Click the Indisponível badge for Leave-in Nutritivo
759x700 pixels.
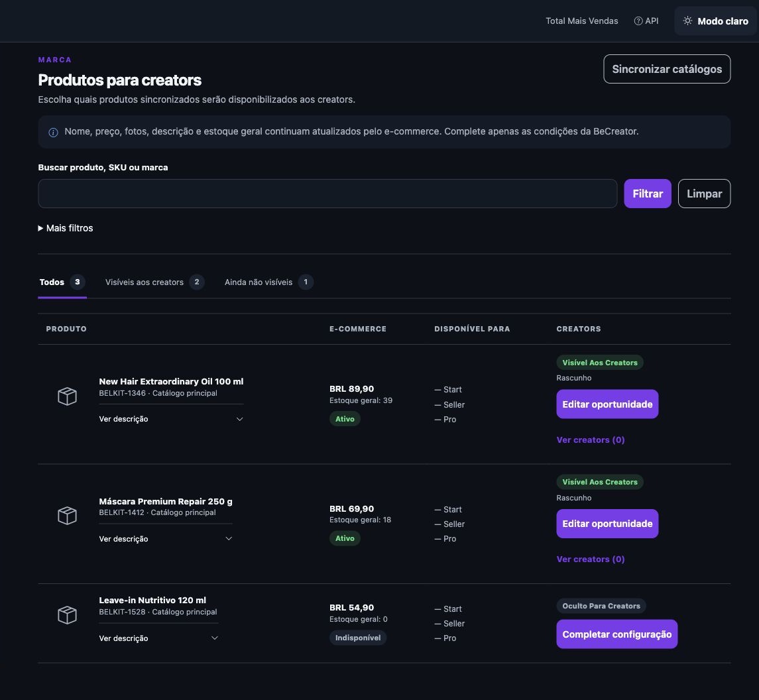[358, 638]
